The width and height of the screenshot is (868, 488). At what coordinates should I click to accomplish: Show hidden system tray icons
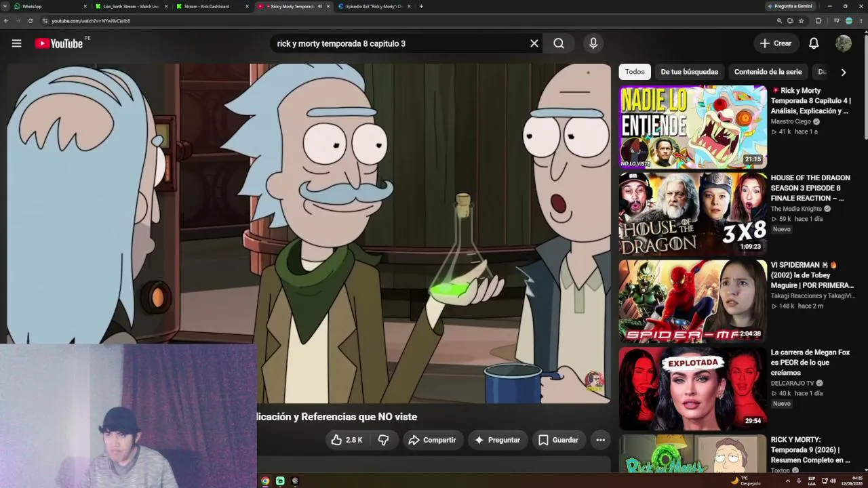[x=788, y=481]
